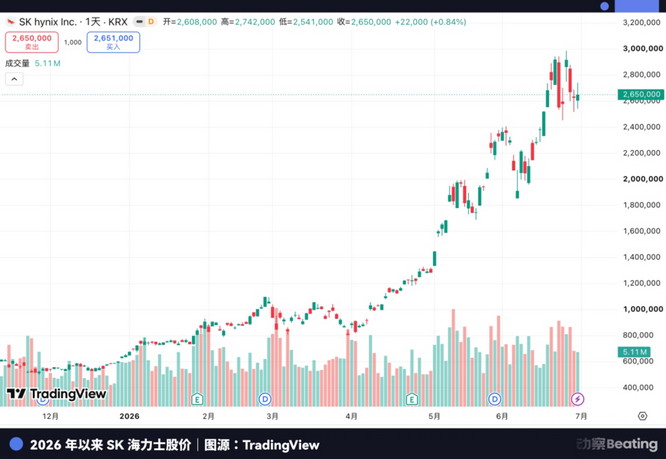
Task: Click the low value 低=2,541,000
Action: [306, 22]
